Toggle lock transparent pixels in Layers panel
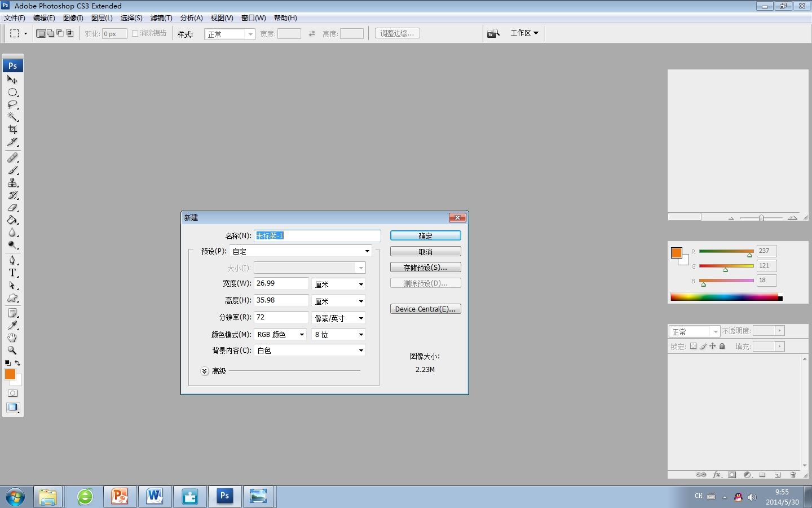 [694, 346]
